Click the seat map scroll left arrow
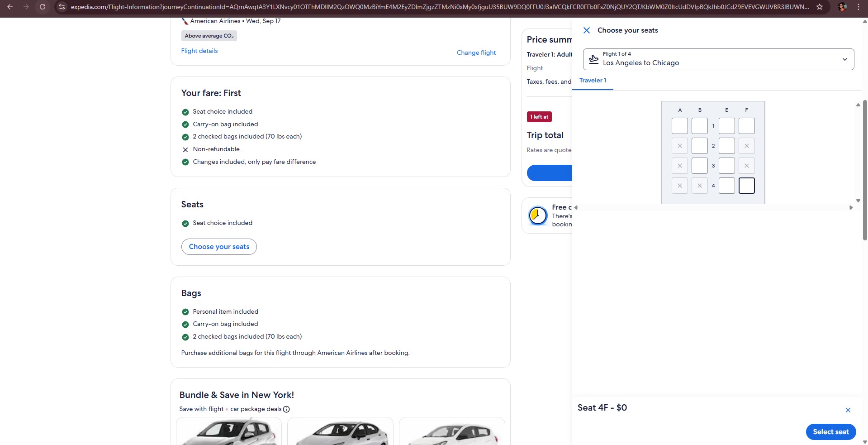 click(576, 207)
